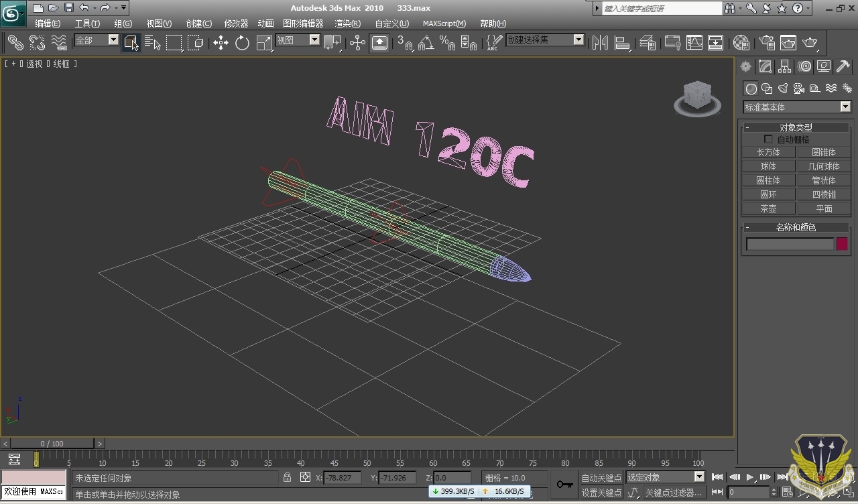Open the Curve Editor
Viewport: 858px width, 504px height.
tap(694, 42)
